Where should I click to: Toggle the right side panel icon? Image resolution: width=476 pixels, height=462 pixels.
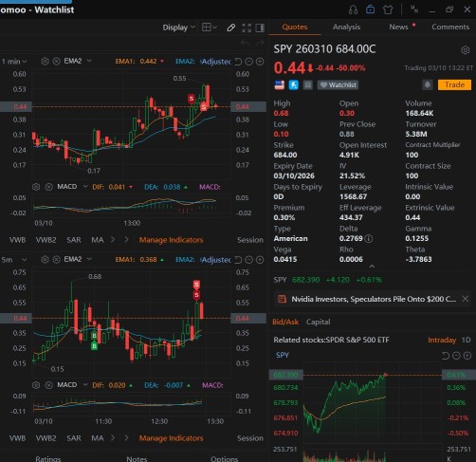[x=260, y=28]
